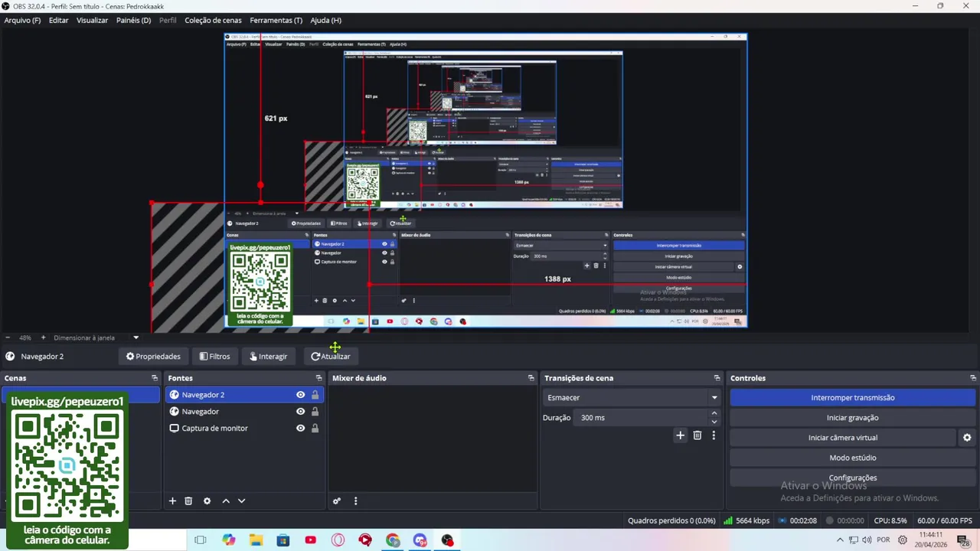Screen dimensions: 980x551
Task: Open source properties gear in Fontes footer
Action: click(x=207, y=501)
